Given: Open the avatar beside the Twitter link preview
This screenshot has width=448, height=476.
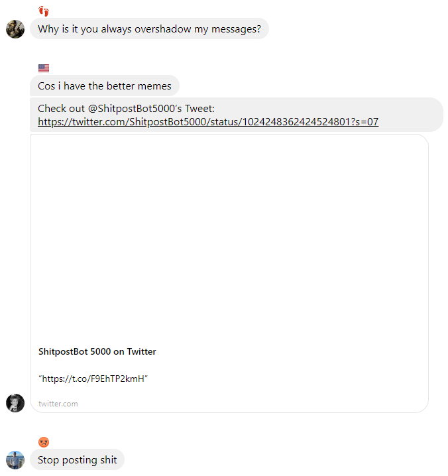Looking at the screenshot, I should [x=15, y=402].
